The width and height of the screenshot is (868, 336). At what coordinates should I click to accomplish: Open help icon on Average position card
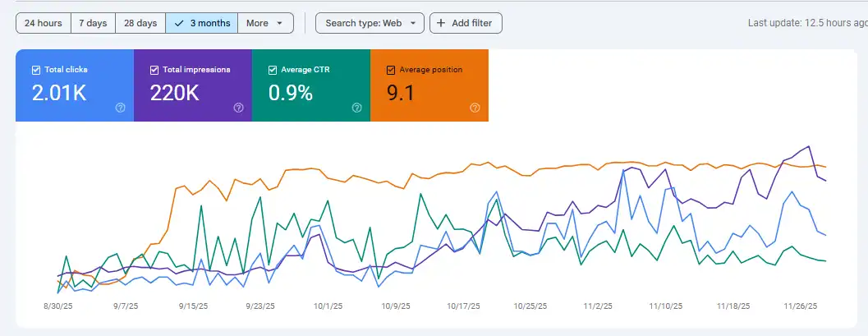point(475,108)
